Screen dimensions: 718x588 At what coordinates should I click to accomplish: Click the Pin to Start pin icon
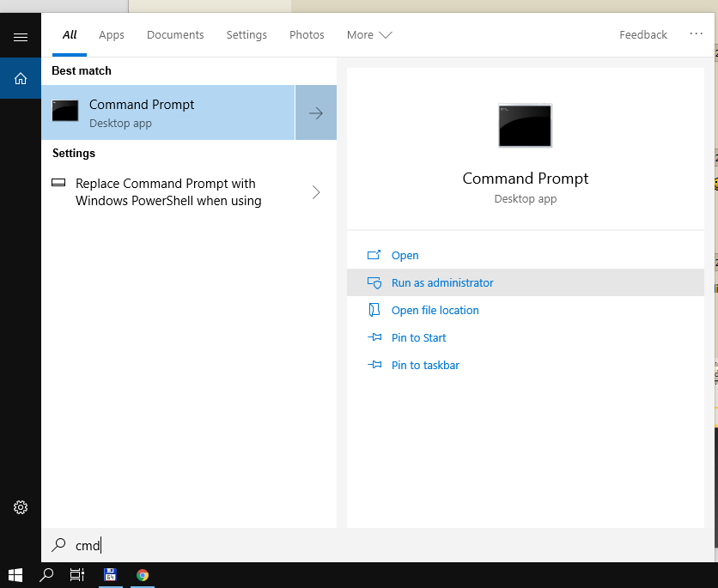[x=374, y=337]
